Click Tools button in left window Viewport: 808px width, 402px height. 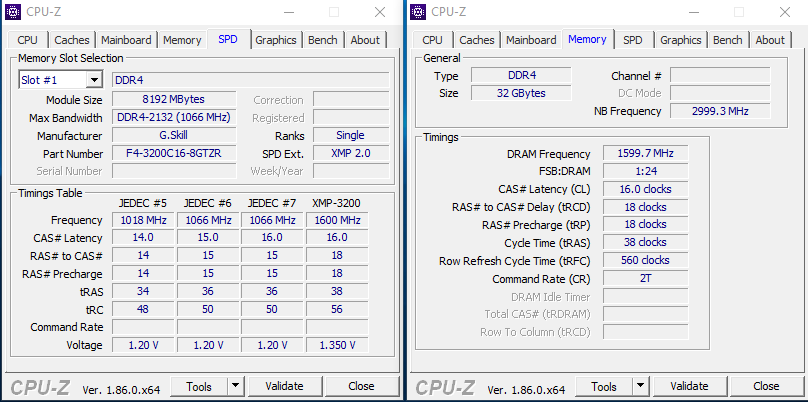199,386
